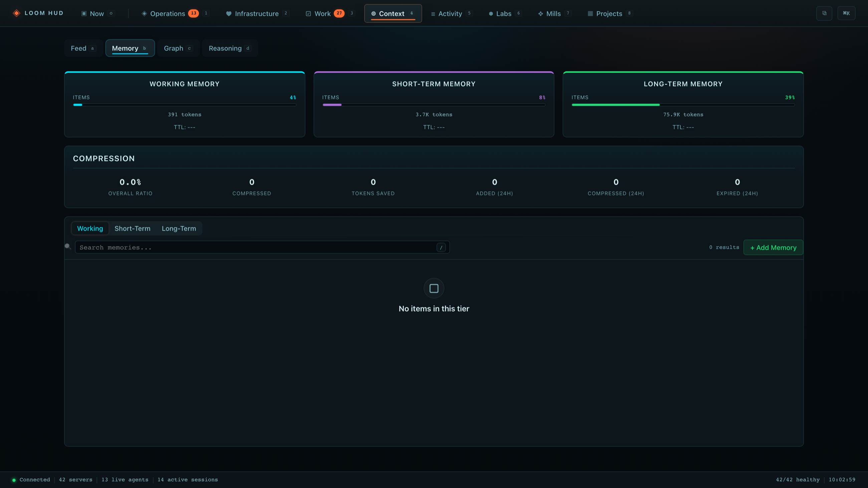The image size is (868, 488).
Task: Click the empty-state square icon
Action: [x=434, y=288]
